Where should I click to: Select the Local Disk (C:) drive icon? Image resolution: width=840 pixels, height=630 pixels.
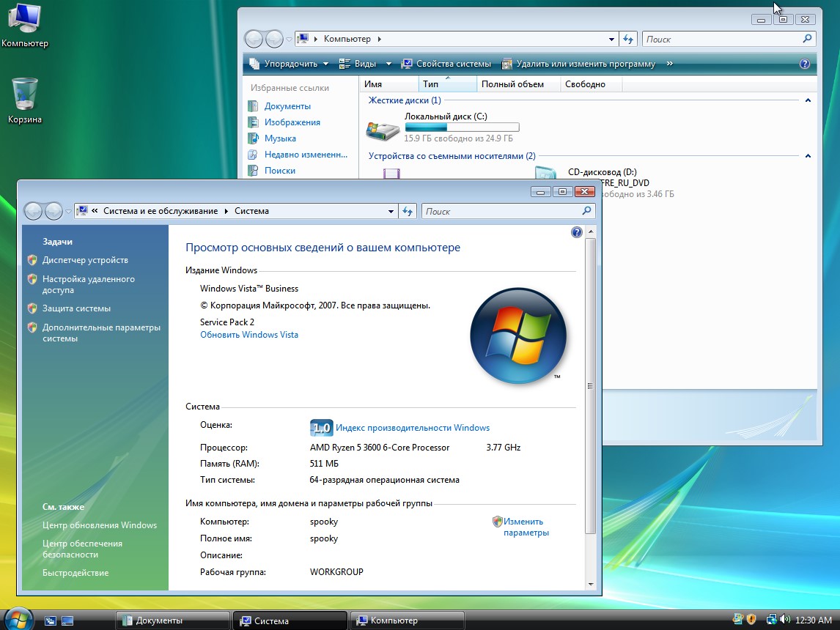(x=383, y=130)
